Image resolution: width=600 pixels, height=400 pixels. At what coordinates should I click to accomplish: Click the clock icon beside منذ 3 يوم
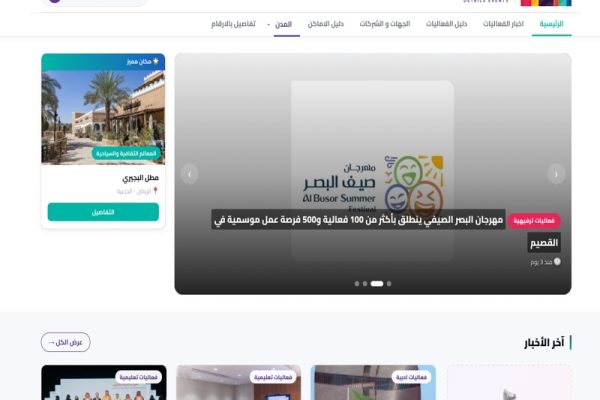tap(557, 262)
